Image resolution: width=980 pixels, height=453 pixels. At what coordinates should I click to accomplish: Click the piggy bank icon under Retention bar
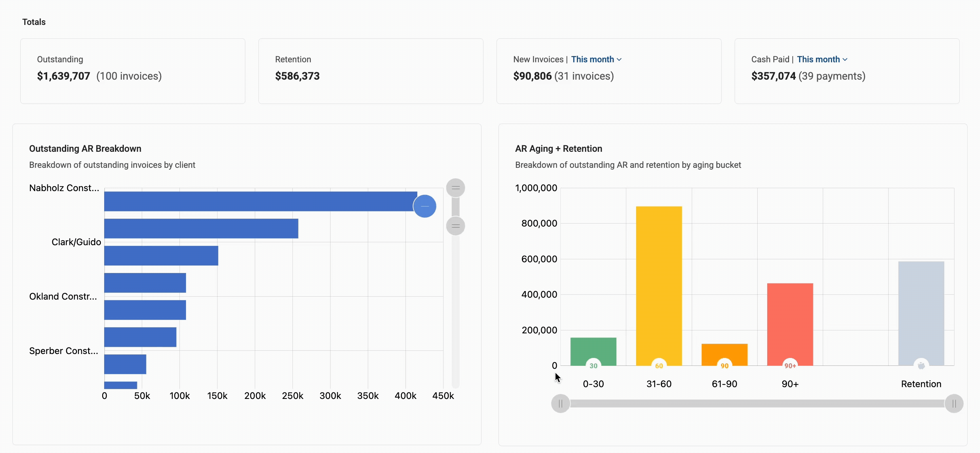[x=921, y=365]
